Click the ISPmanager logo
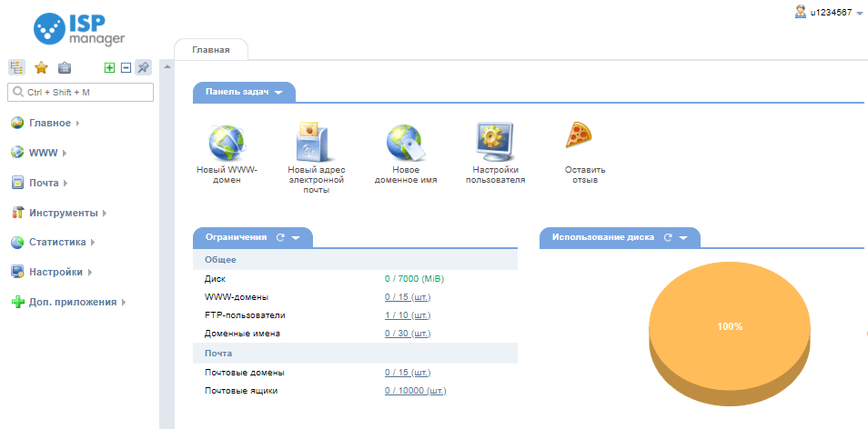 tap(79, 29)
